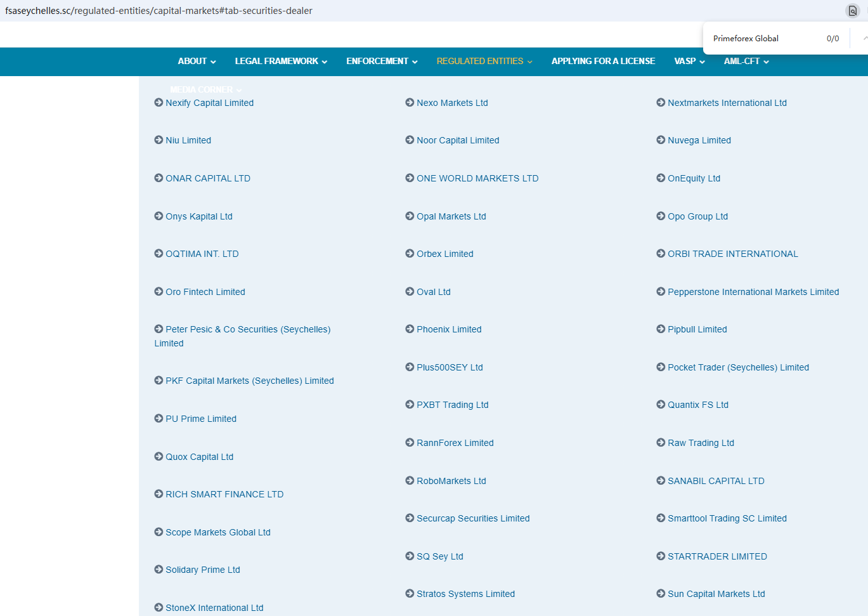Open the Stratos Systems Limited link
Screen dimensions: 868x616
point(465,594)
